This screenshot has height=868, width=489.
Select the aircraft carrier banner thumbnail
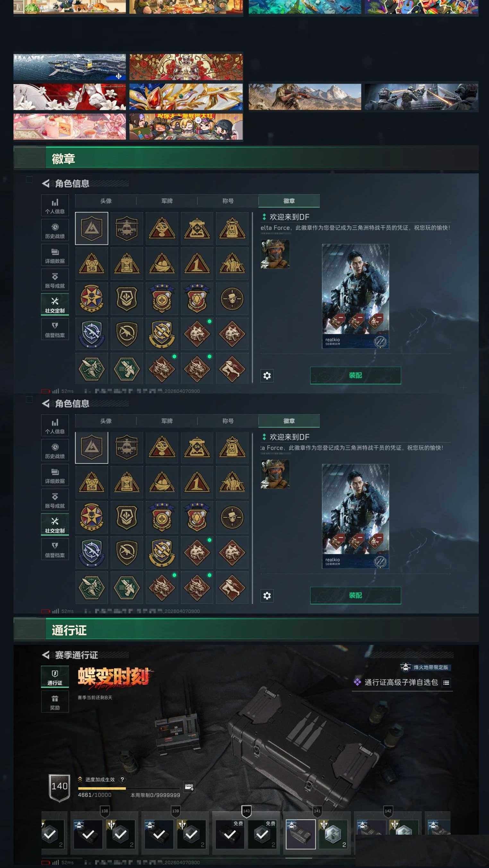click(70, 67)
